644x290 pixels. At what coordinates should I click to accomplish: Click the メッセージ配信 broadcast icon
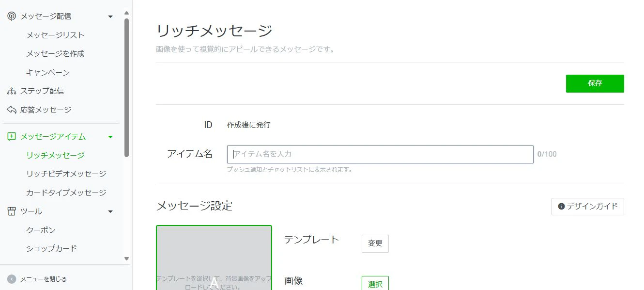12,16
